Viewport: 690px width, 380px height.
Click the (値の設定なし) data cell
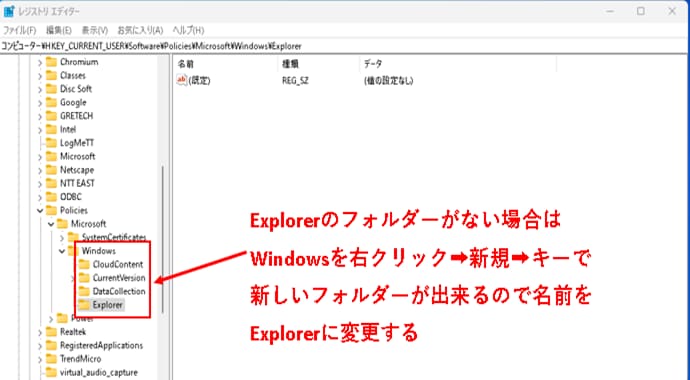(x=388, y=80)
